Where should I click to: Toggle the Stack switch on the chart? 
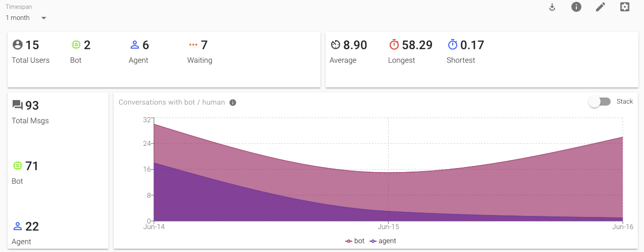coord(599,102)
